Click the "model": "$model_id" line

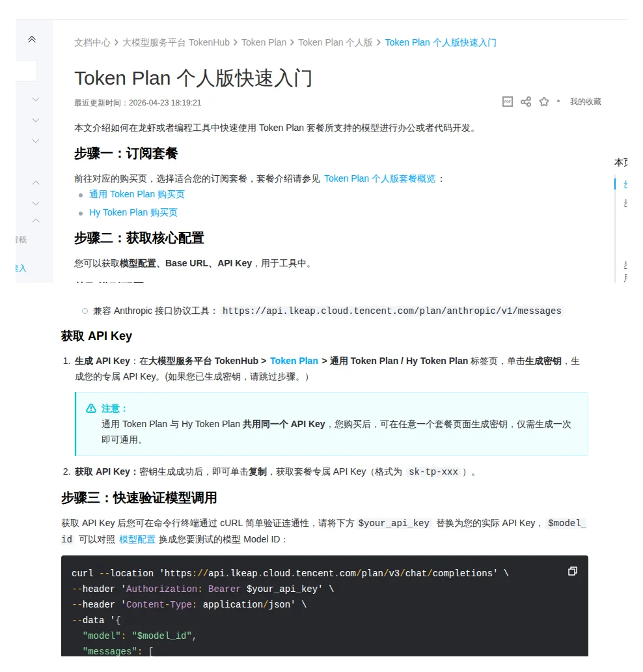tap(139, 636)
